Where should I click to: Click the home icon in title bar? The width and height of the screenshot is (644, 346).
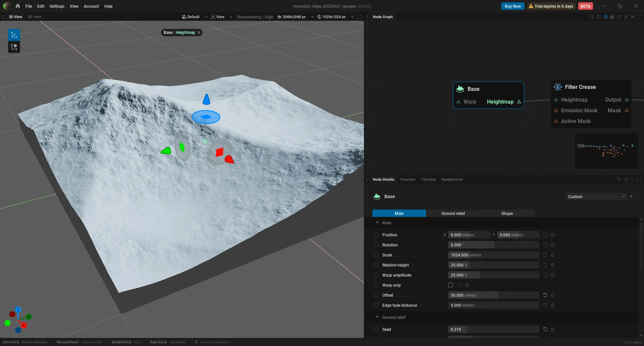[17, 6]
